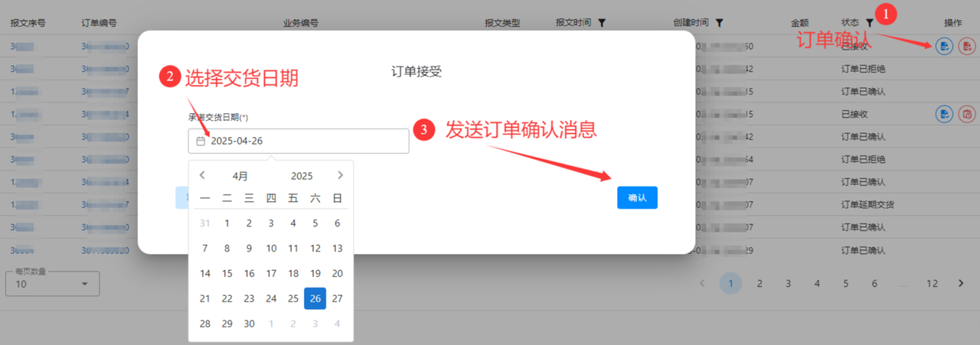Go to page 2 in pagination

click(759, 283)
